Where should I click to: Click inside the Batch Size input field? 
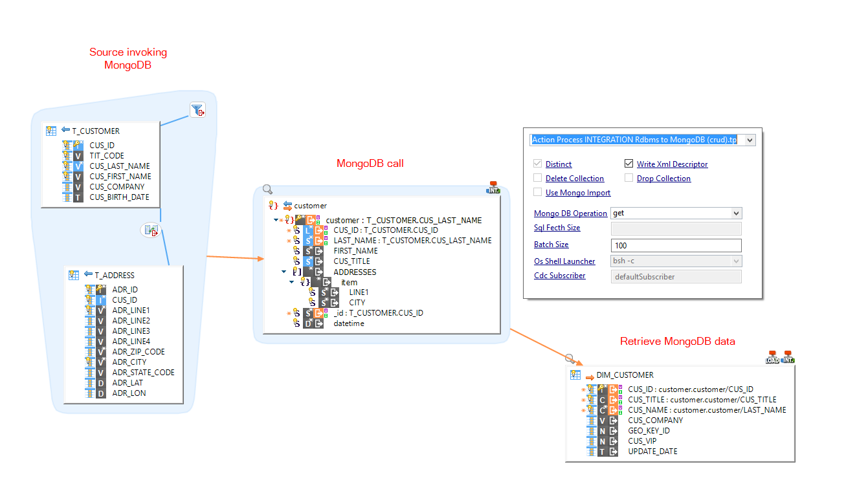[x=676, y=245]
